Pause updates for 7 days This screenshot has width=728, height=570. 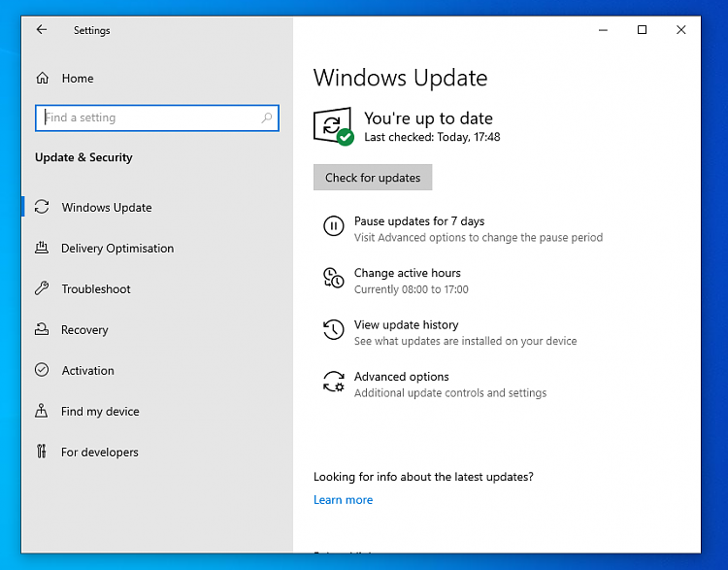pyautogui.click(x=419, y=221)
